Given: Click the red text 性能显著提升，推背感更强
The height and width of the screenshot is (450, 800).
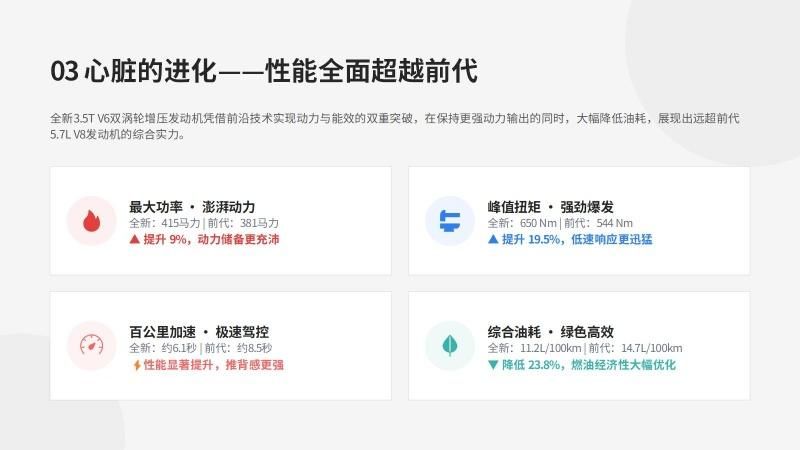Looking at the screenshot, I should coord(213,365).
